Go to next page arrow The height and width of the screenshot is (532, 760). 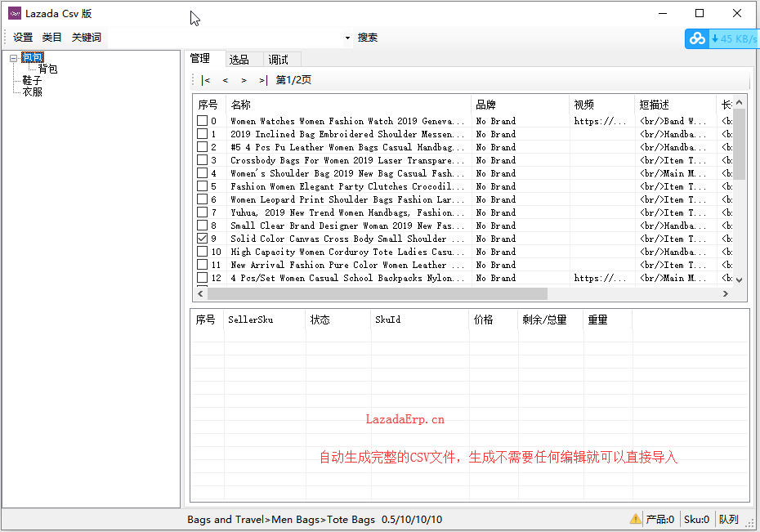click(244, 80)
